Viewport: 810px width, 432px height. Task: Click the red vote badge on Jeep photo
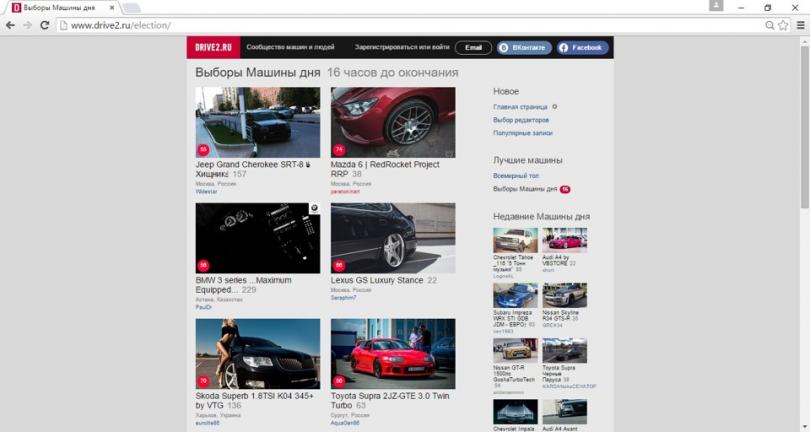click(x=204, y=150)
